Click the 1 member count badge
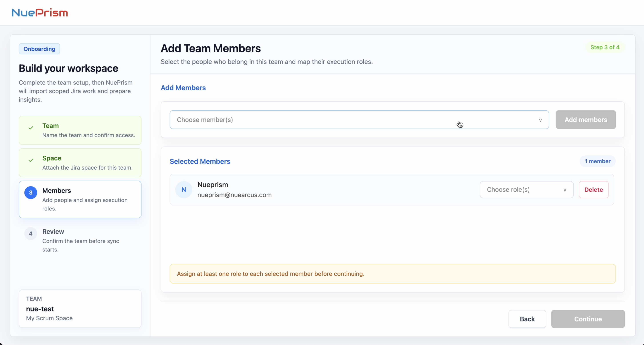The height and width of the screenshot is (345, 644). tap(597, 161)
